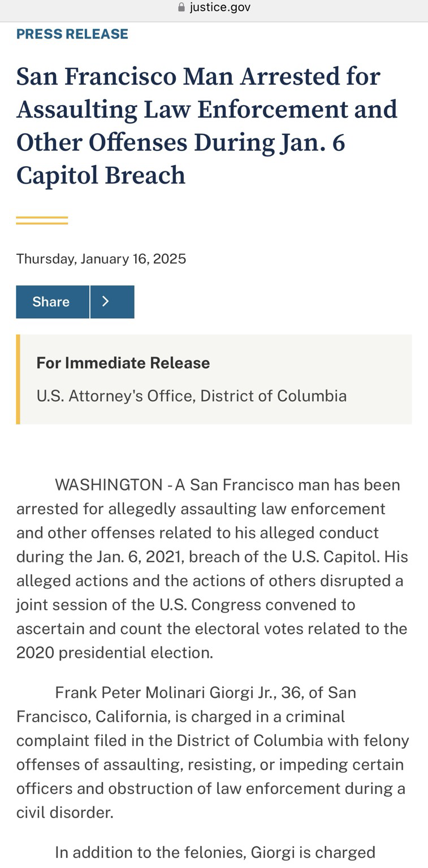Click the Thursday, January 16, 2025 date
Image resolution: width=428 pixels, height=868 pixels.
[x=101, y=259]
